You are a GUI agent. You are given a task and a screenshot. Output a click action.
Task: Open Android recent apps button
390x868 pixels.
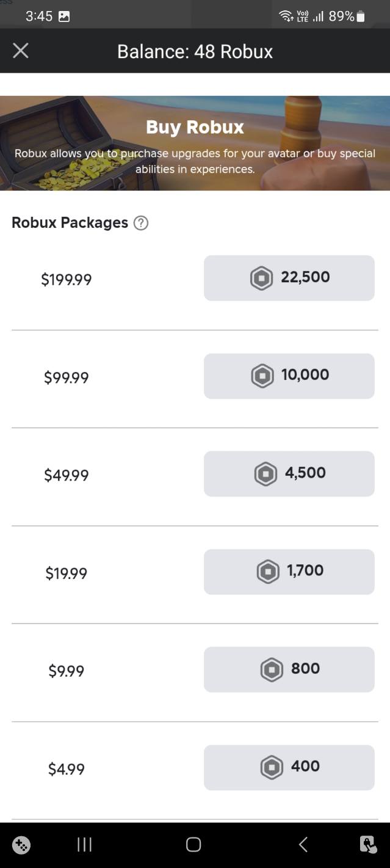[85, 845]
